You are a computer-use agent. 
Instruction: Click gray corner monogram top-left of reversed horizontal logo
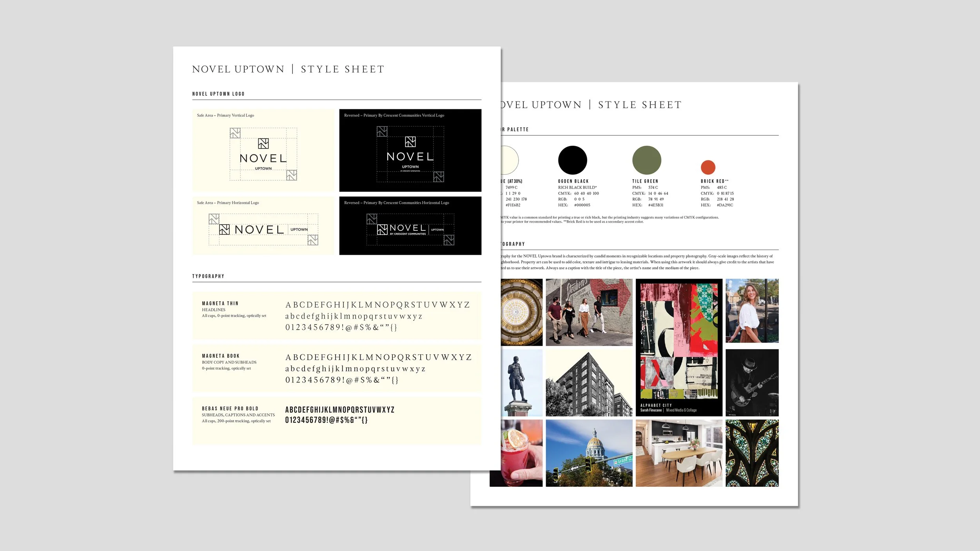[372, 219]
